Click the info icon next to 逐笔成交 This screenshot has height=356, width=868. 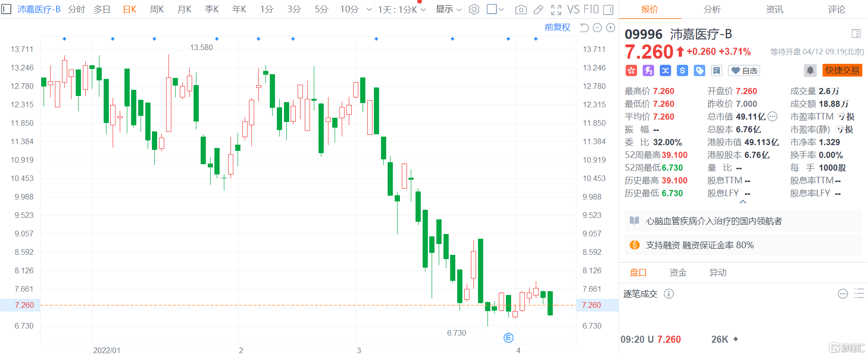[668, 294]
